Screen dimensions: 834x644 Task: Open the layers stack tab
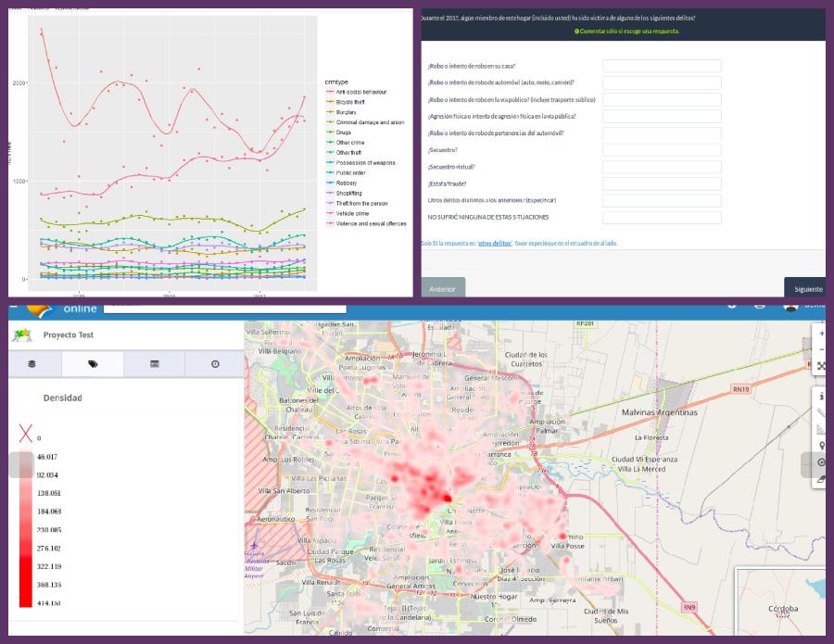tap(32, 364)
